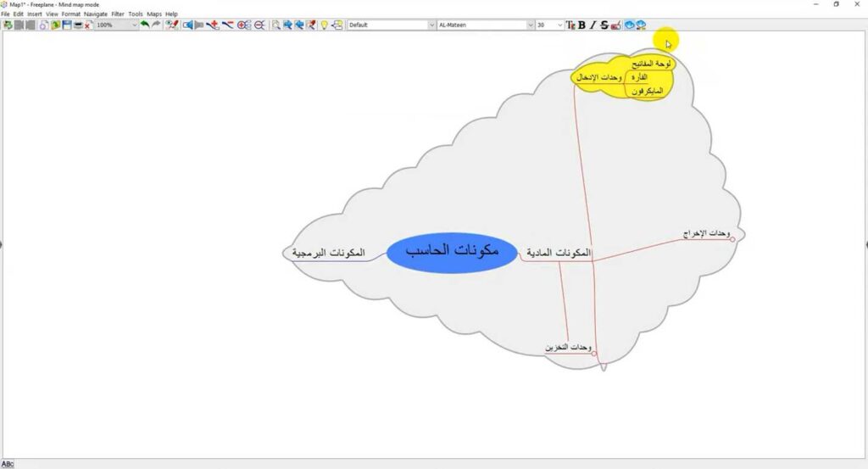Expand left side panel handle
This screenshot has width=868, height=469.
[x=2, y=244]
